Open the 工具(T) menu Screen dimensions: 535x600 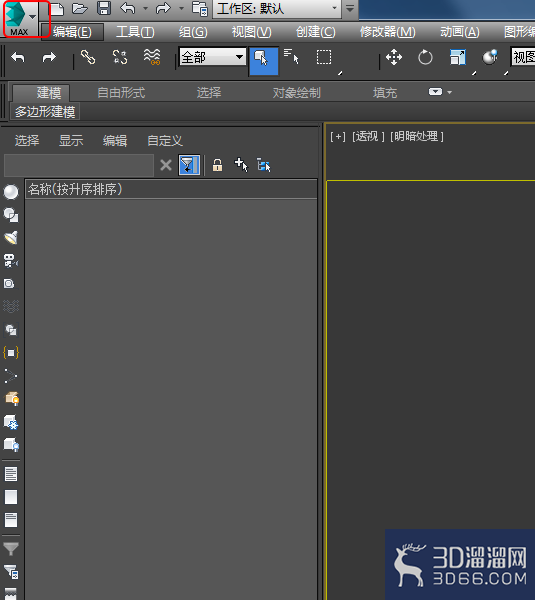click(x=135, y=32)
